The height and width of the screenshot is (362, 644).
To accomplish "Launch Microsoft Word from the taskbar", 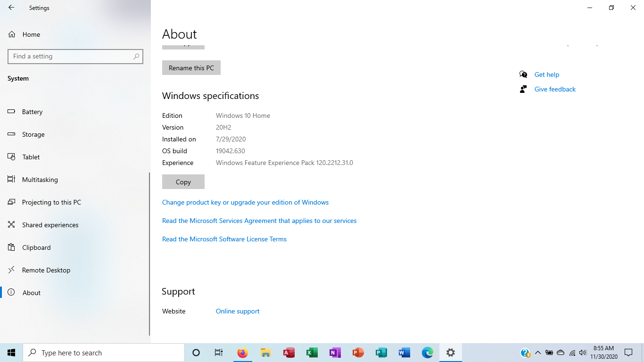I will click(x=404, y=352).
